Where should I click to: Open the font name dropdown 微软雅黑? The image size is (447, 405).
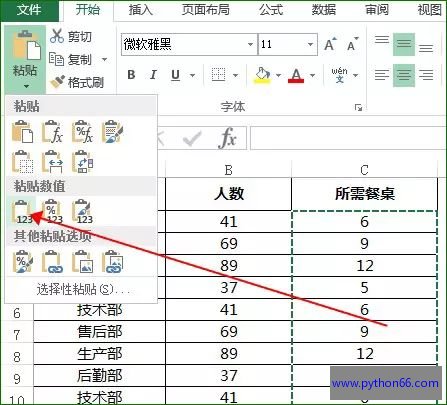click(x=250, y=44)
